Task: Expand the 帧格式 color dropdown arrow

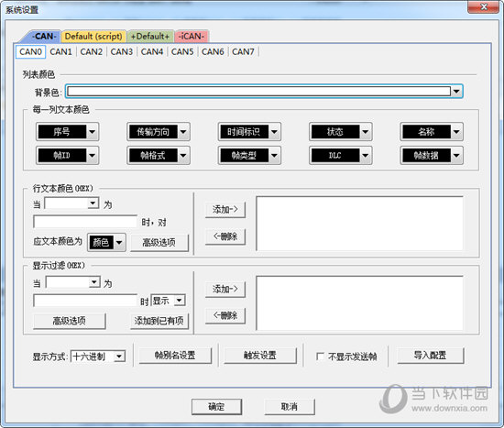Action: (x=183, y=155)
